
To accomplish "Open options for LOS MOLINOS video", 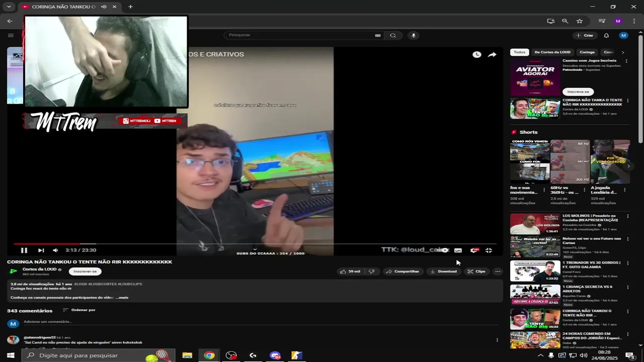I will pos(627,216).
